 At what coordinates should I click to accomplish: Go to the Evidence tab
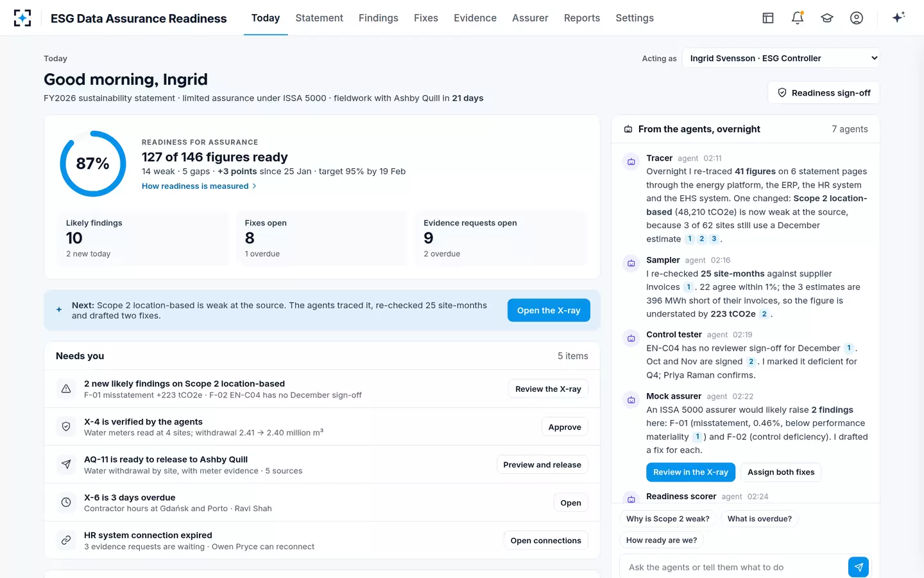point(475,18)
